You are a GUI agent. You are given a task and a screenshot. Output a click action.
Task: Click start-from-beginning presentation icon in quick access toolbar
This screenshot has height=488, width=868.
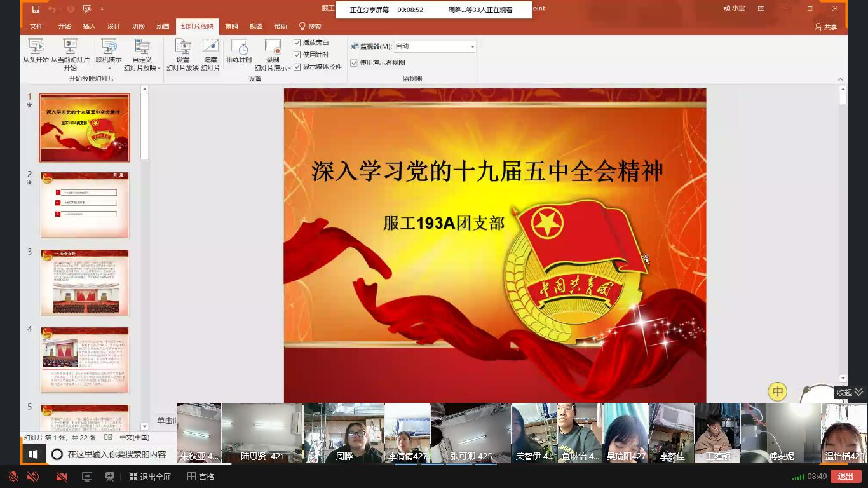(x=86, y=9)
